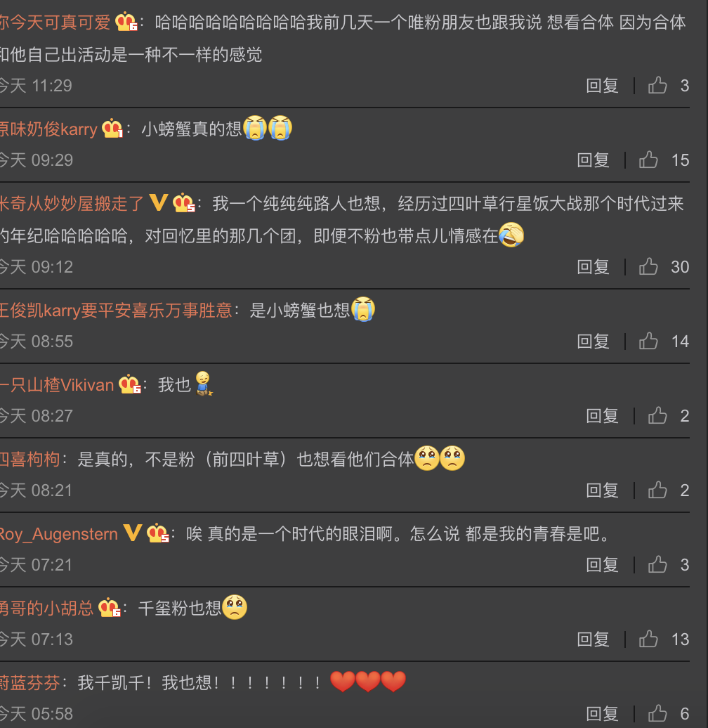Click the yellow V verified badge of Roy_Augenstern
The width and height of the screenshot is (708, 728).
click(132, 533)
